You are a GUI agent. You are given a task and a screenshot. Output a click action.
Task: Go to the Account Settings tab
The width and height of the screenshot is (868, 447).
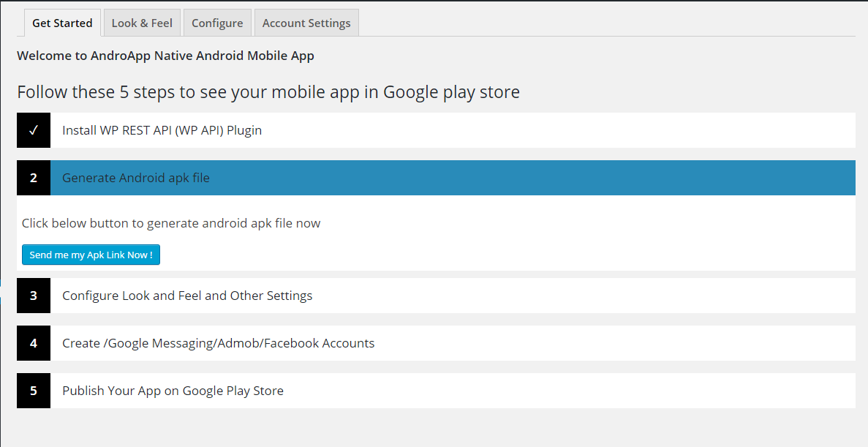point(306,23)
